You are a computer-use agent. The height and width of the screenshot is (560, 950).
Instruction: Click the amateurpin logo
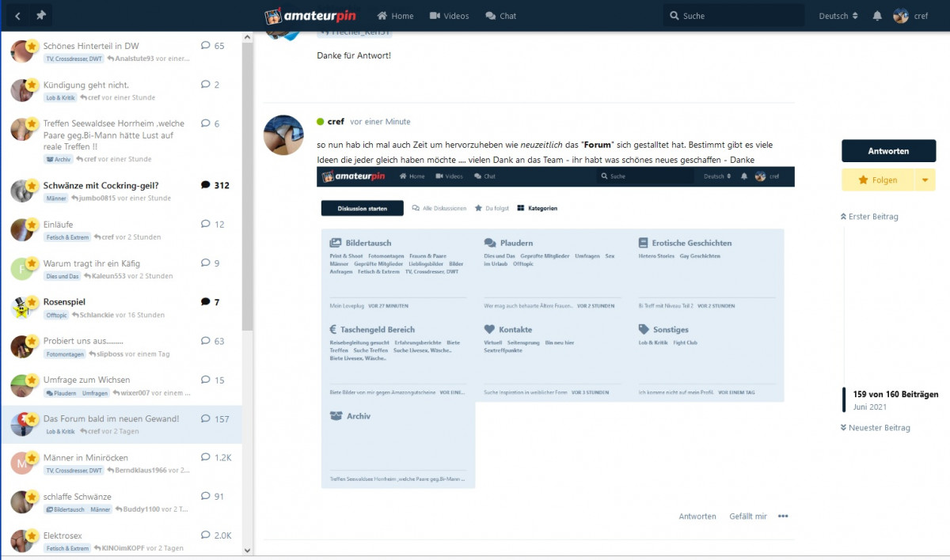[313, 16]
